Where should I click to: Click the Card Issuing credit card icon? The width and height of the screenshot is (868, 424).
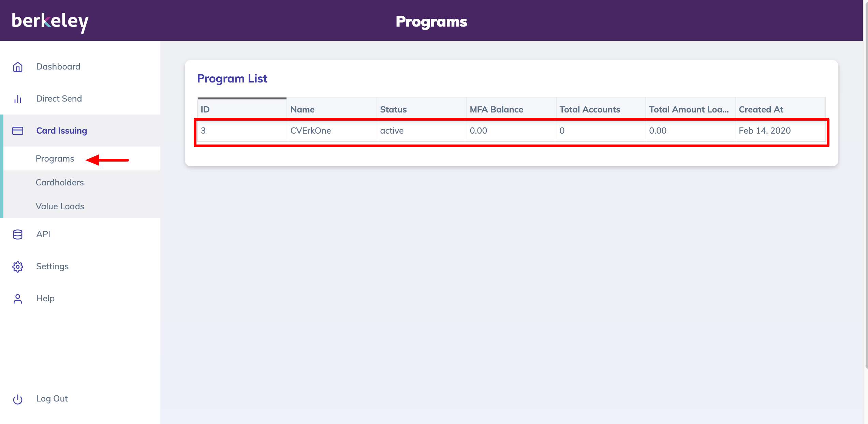(18, 131)
